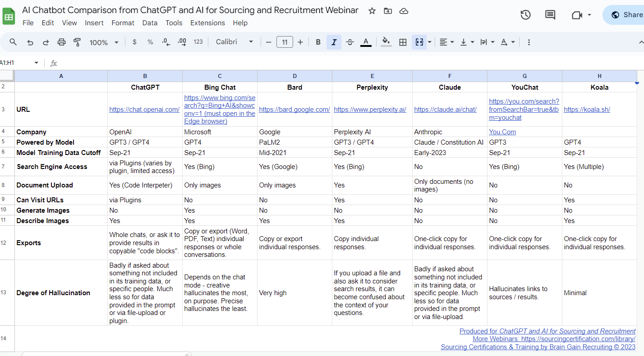Toggle bold formatting
This screenshot has height=356, width=644.
(x=318, y=42)
